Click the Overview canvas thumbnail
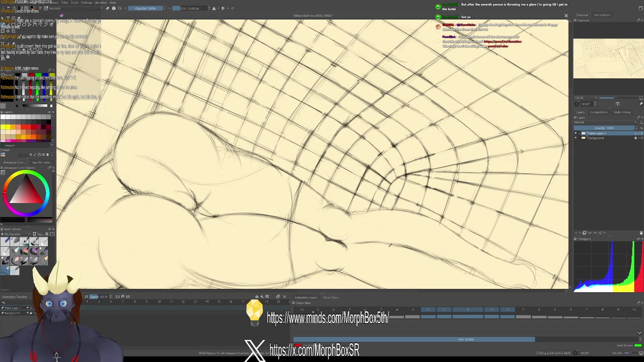 coord(608,58)
